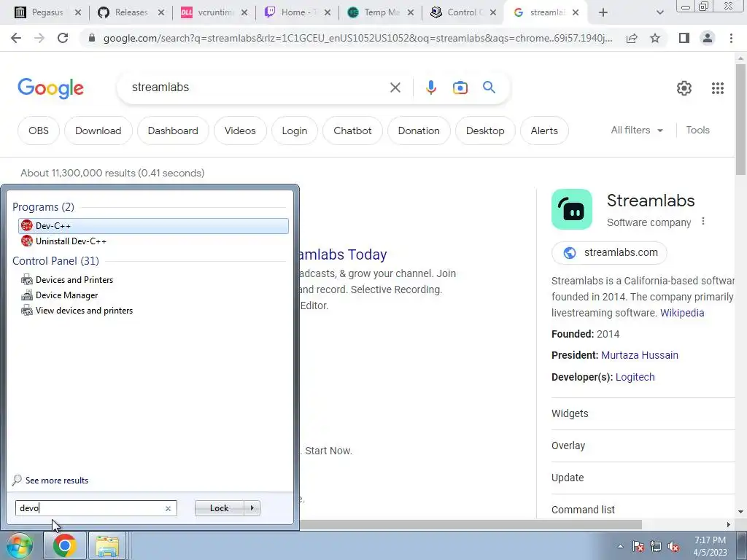Click the muted volume tray icon

point(673,546)
